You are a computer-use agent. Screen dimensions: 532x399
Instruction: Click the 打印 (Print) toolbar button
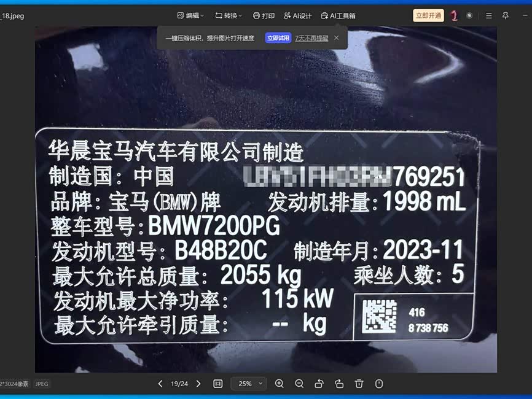click(264, 15)
